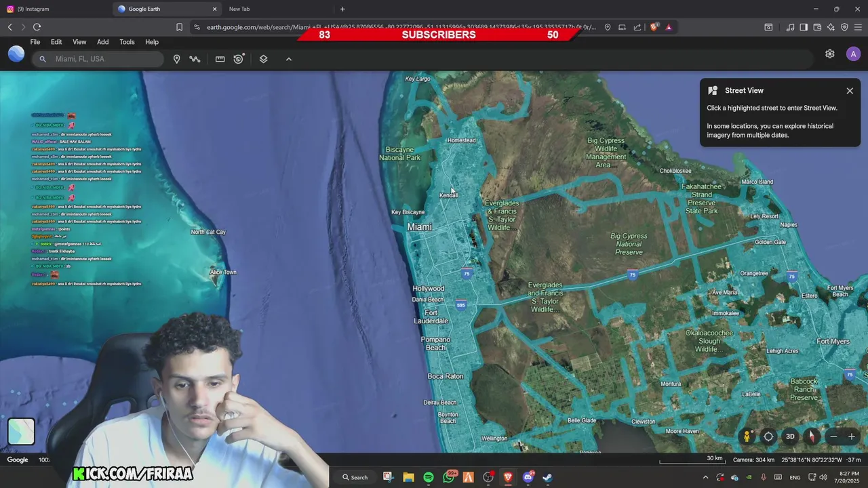This screenshot has width=868, height=488.
Task: Open the browser hamburger menu
Action: click(x=858, y=27)
